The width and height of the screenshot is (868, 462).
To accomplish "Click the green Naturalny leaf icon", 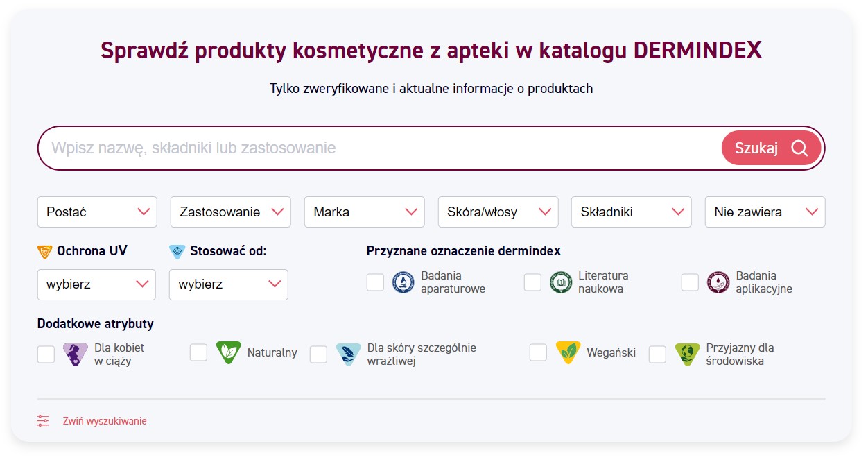I will (228, 352).
